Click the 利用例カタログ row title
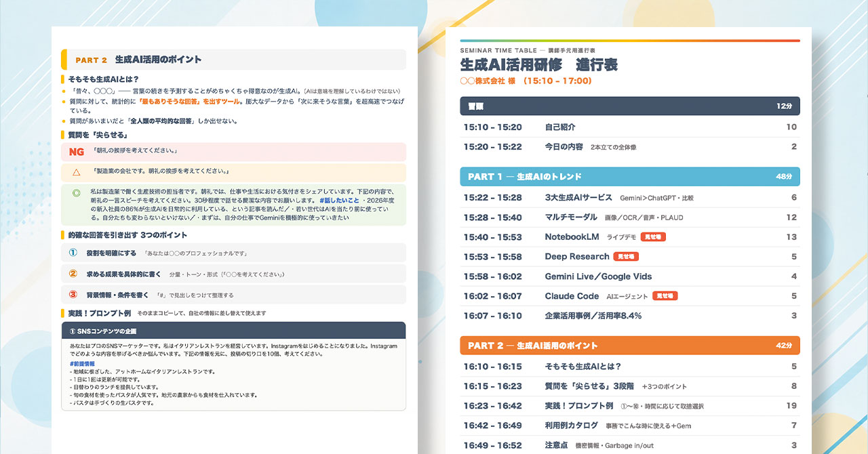This screenshot has width=868, height=454. point(572,426)
